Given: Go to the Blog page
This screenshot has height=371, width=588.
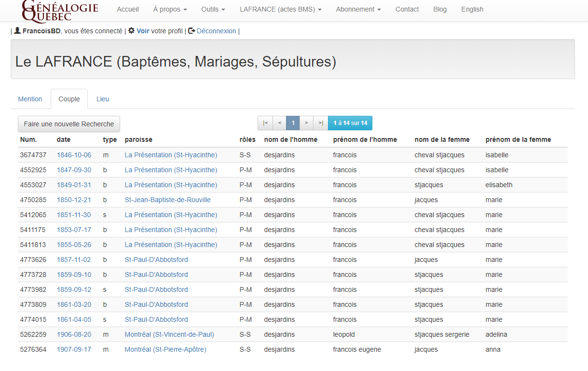Looking at the screenshot, I should [440, 9].
